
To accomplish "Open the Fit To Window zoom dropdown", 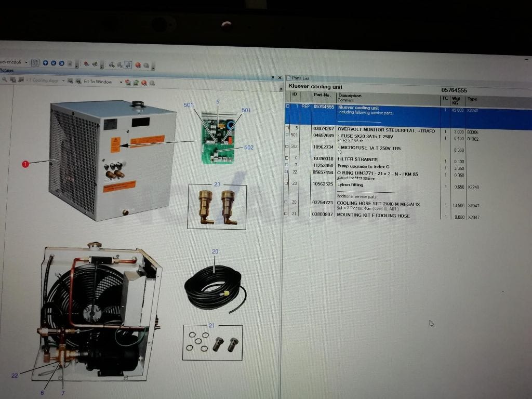I will point(121,82).
